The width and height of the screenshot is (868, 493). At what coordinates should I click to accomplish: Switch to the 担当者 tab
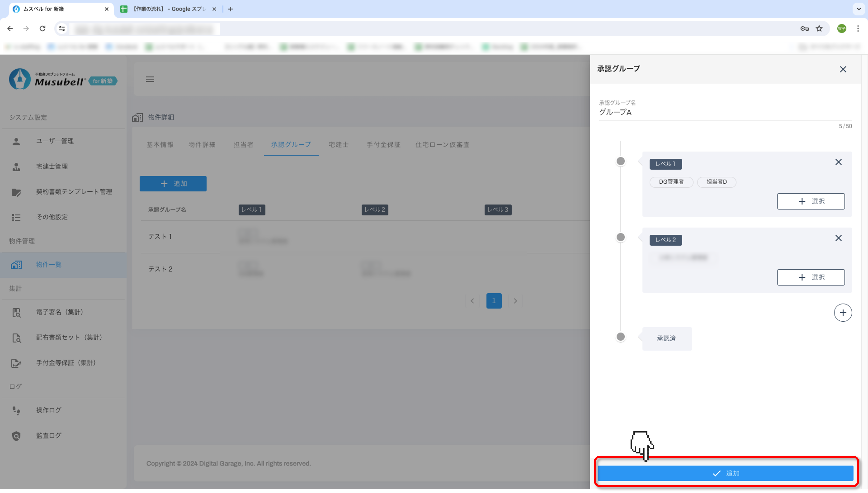(x=243, y=145)
